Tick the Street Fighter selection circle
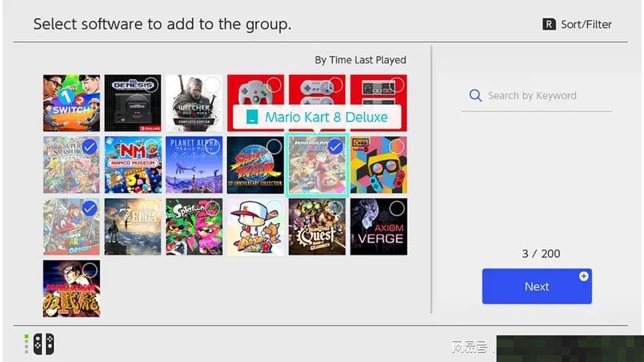The height and width of the screenshot is (362, 644). pyautogui.click(x=274, y=147)
